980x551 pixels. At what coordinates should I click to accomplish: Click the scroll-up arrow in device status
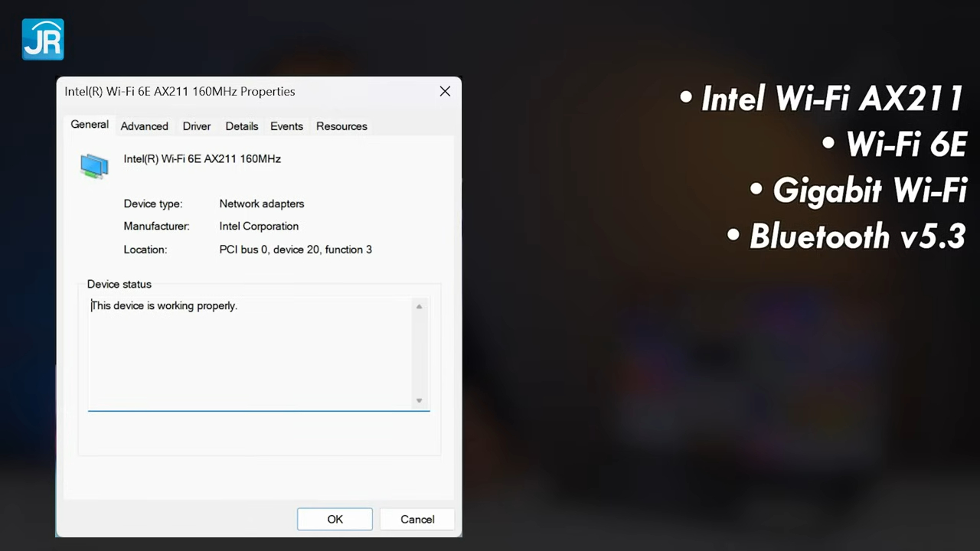point(419,306)
